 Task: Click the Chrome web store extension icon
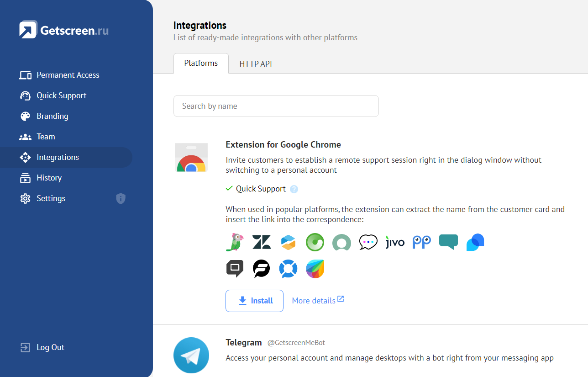click(191, 157)
